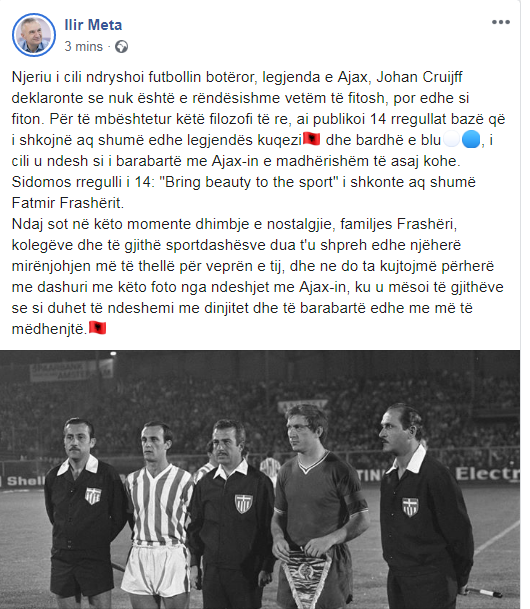Click the globe public privacy icon
This screenshot has width=530, height=609.
122,47
